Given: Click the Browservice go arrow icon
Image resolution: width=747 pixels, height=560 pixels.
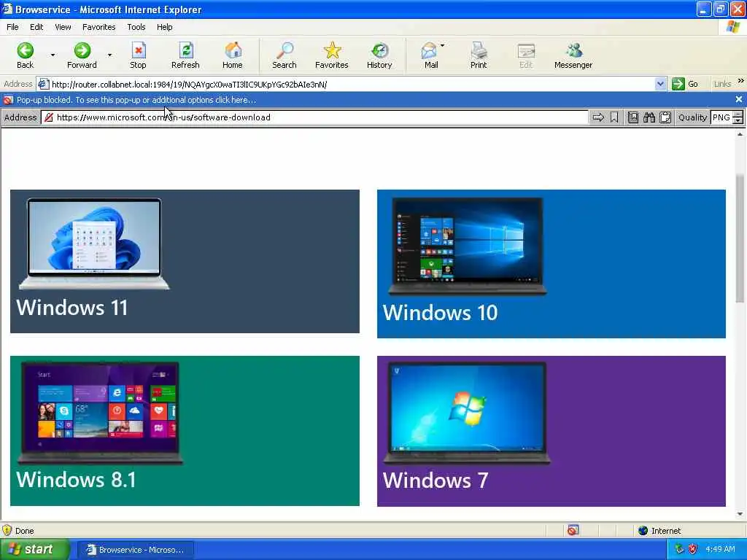Looking at the screenshot, I should [598, 117].
